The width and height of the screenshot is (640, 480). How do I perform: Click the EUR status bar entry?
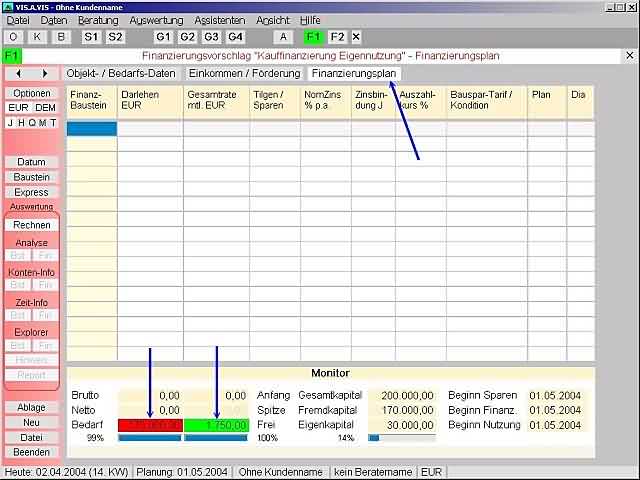[x=431, y=472]
